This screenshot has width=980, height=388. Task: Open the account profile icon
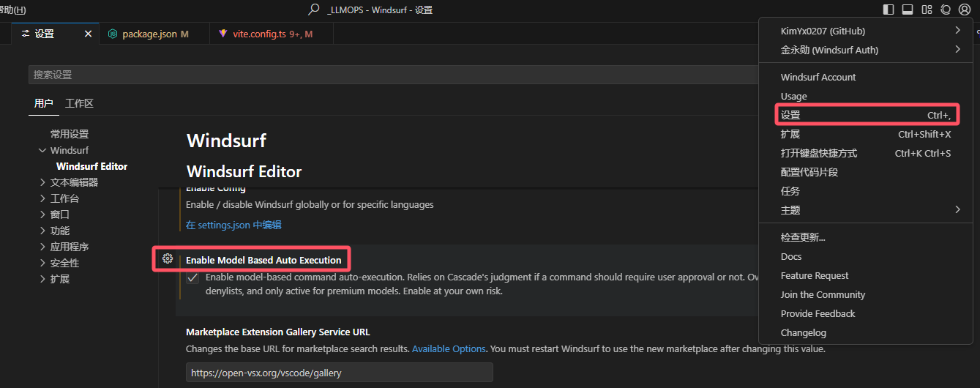click(x=964, y=10)
